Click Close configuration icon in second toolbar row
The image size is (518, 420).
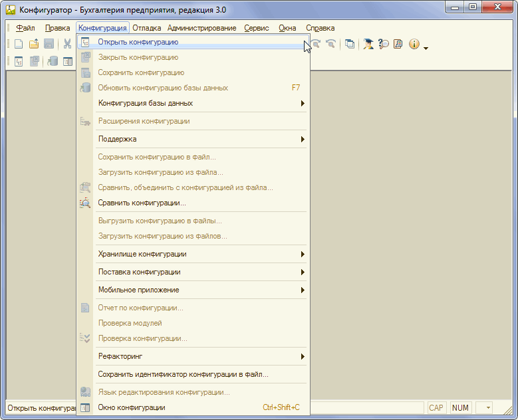tap(35, 61)
